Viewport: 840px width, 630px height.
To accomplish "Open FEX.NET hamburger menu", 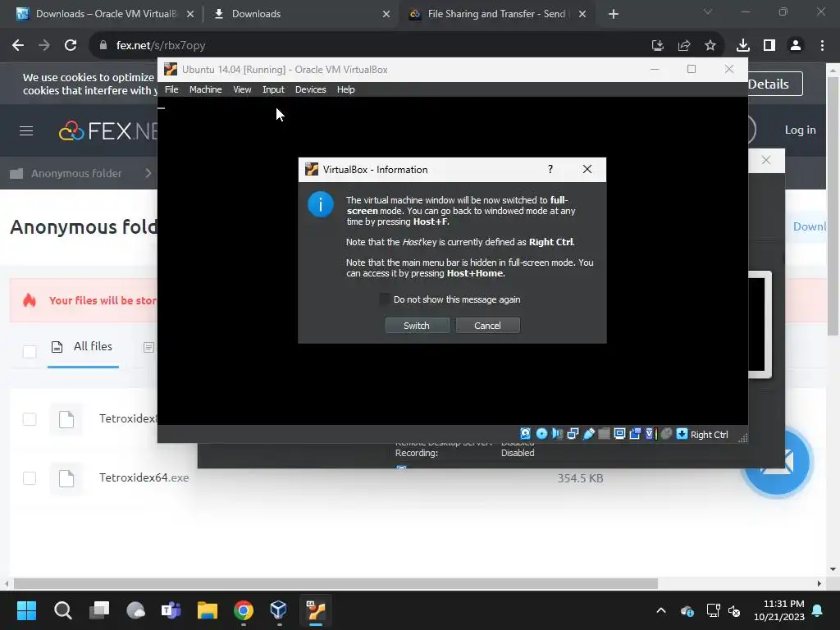I will pyautogui.click(x=26, y=130).
